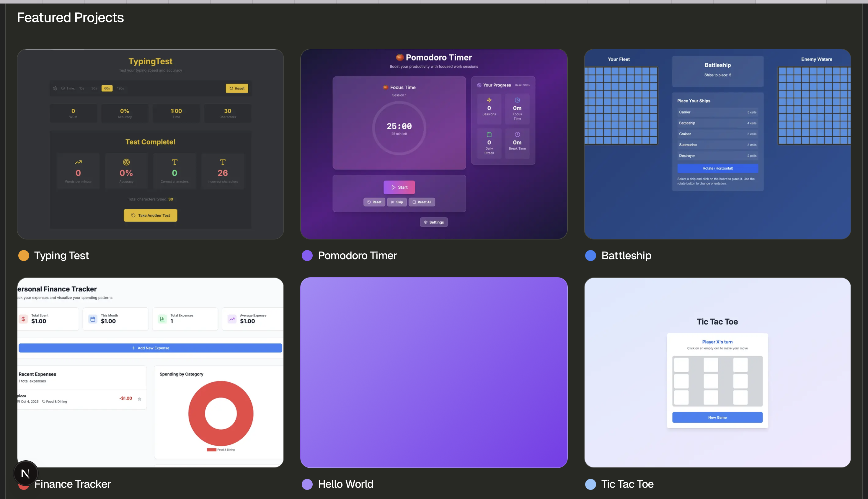Click the orange Typing Test color dot
Screen dimensions: 868x499
24,256
